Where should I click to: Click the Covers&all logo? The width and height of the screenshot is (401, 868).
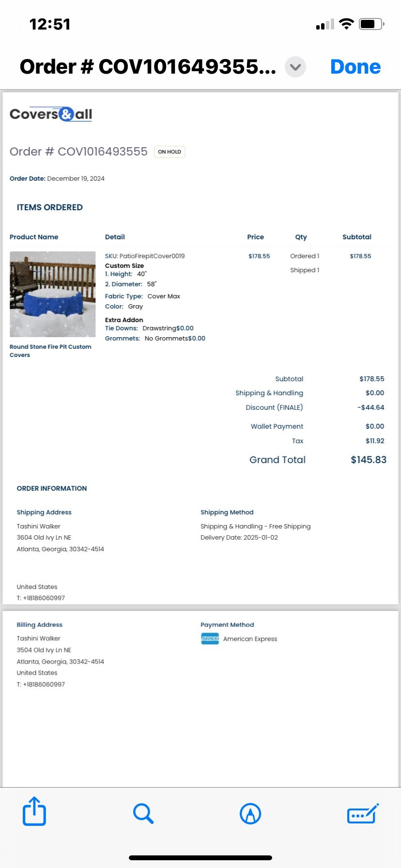pos(51,114)
